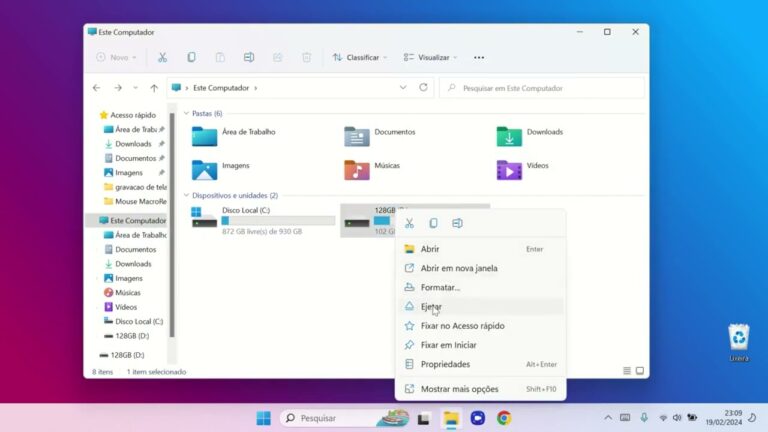
Task: Choose Ejetar in the context menu
Action: click(480, 306)
